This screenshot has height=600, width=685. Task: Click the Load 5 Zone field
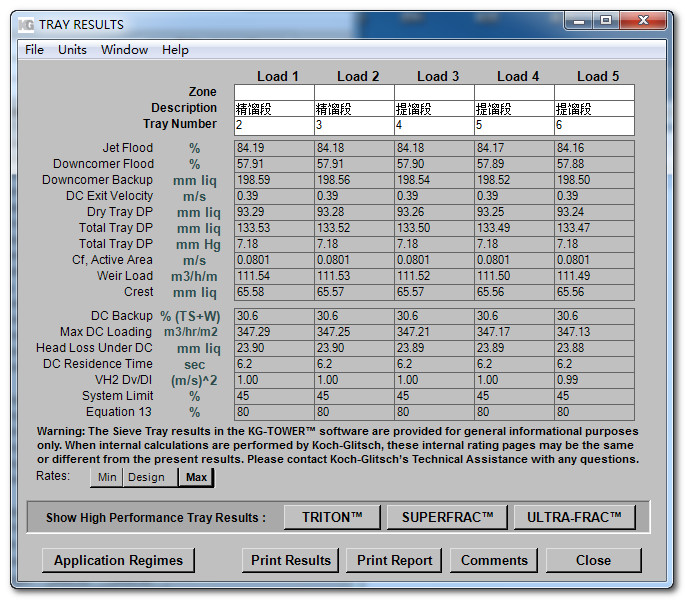594,93
